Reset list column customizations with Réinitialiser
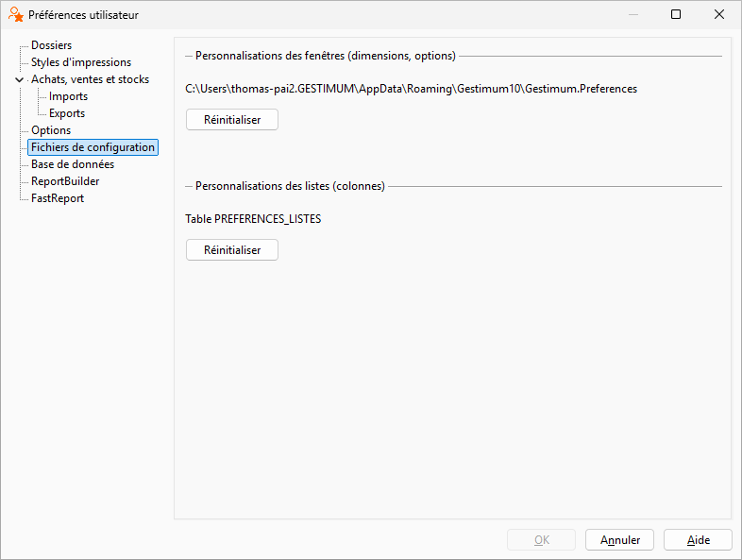Screen dimensions: 742x560 point(232,250)
